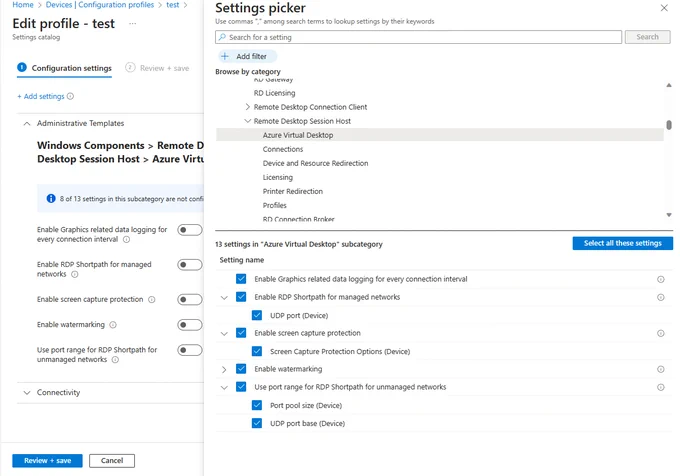The height and width of the screenshot is (476, 680).
Task: Click info icon beside Enable watermarking in left panel
Action: [113, 325]
